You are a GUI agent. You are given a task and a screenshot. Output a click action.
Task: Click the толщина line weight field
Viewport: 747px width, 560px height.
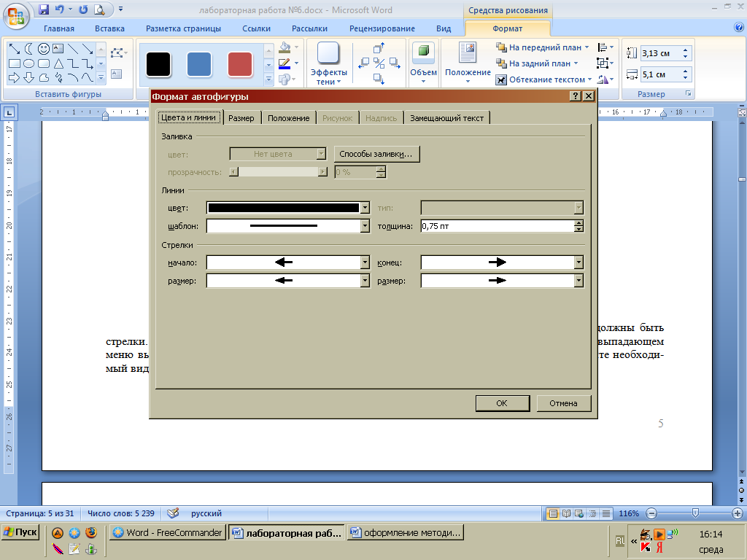point(498,226)
